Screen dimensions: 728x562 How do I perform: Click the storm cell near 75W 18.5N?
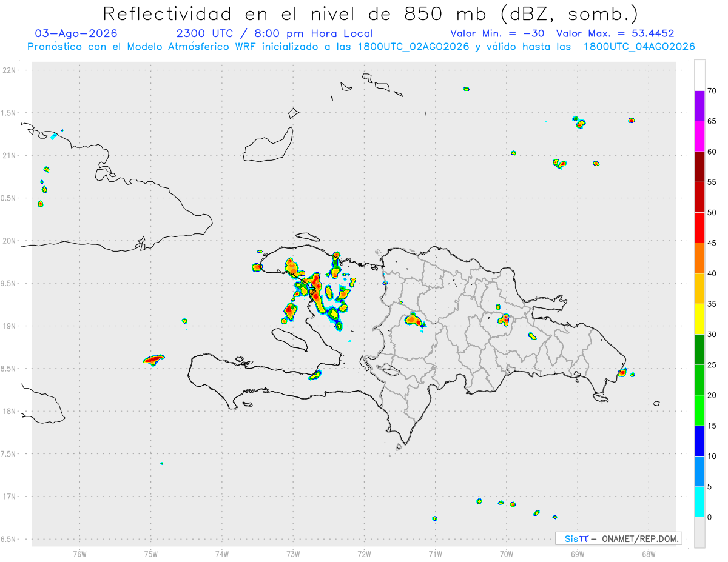153,360
